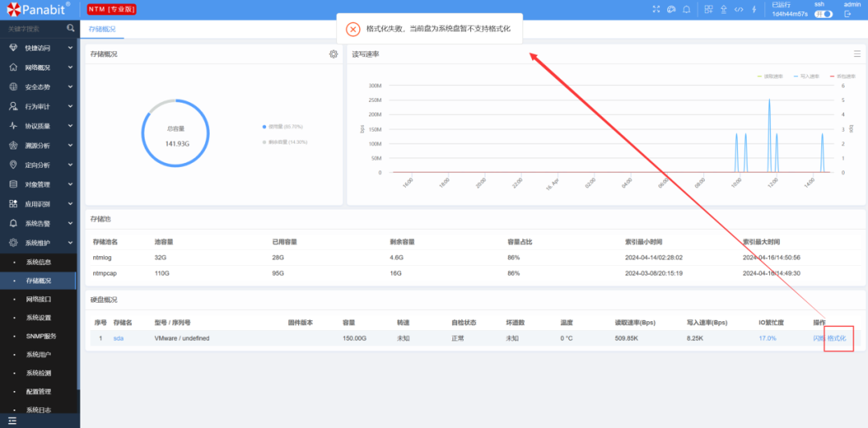The image size is (868, 428).
Task: Click the add-widget grid icon in header
Action: coord(709,10)
